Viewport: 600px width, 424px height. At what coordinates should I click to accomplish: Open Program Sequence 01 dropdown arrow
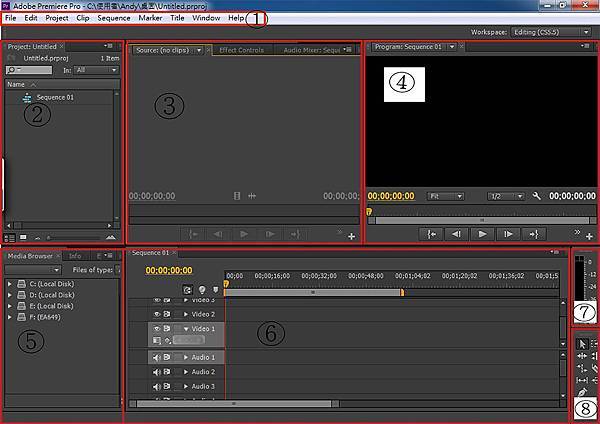coord(452,47)
